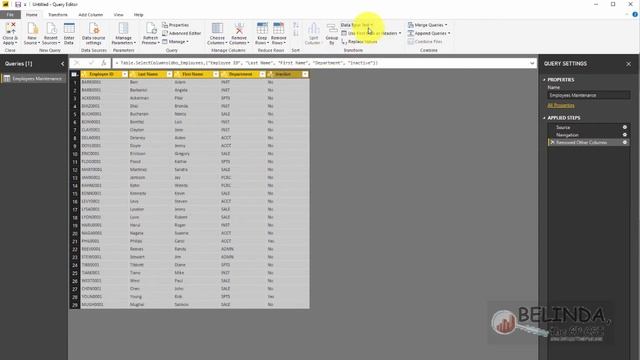Click Replace Values in the Transform group
The height and width of the screenshot is (360, 640).
360,42
